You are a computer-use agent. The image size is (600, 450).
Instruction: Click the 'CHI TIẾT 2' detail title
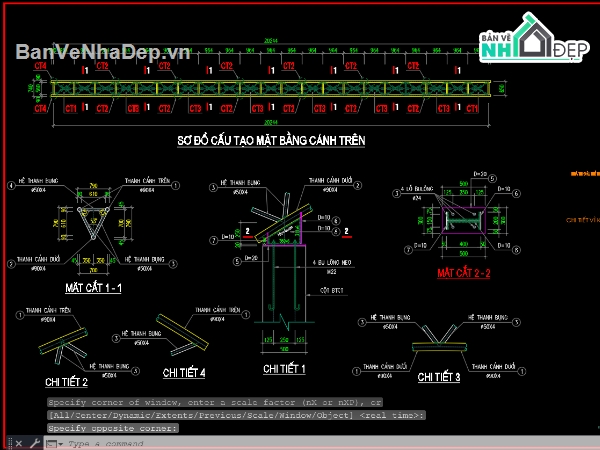[x=67, y=382]
